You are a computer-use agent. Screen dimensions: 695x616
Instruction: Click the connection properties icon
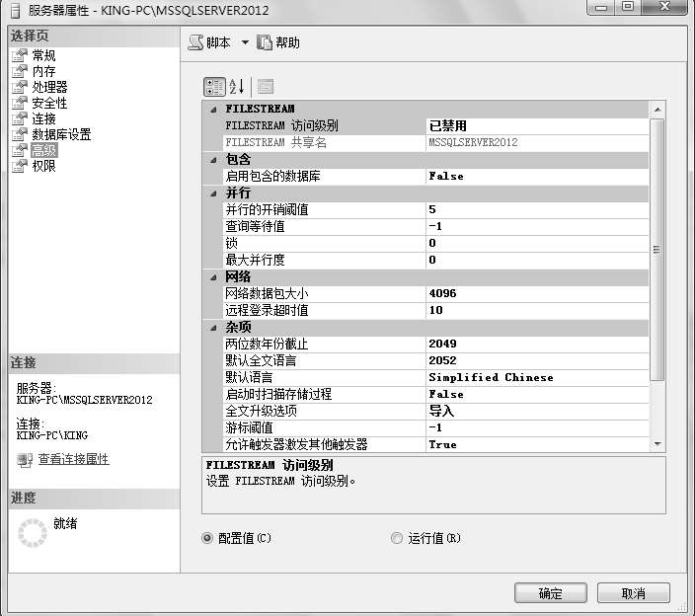coord(25,460)
